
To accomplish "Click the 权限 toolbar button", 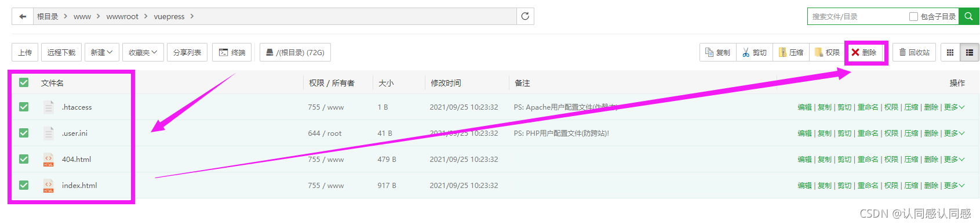I will point(827,52).
